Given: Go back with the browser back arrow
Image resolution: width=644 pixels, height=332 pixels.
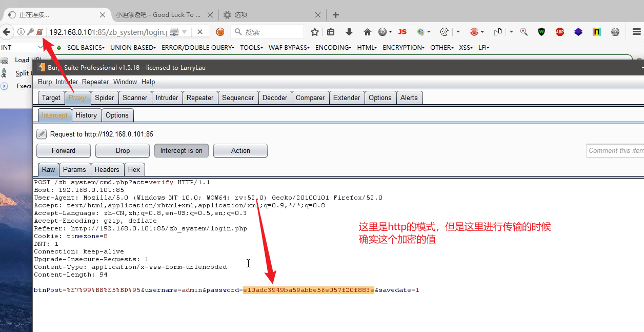Looking at the screenshot, I should tap(6, 32).
